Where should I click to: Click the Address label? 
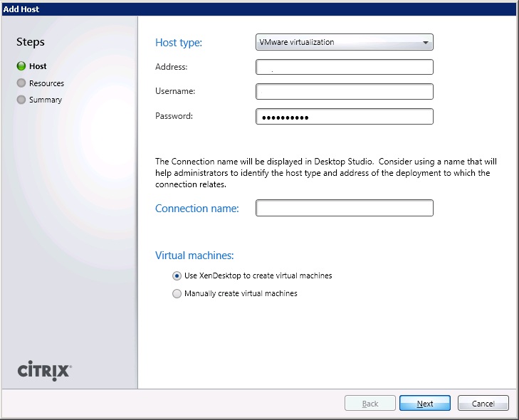(x=171, y=67)
